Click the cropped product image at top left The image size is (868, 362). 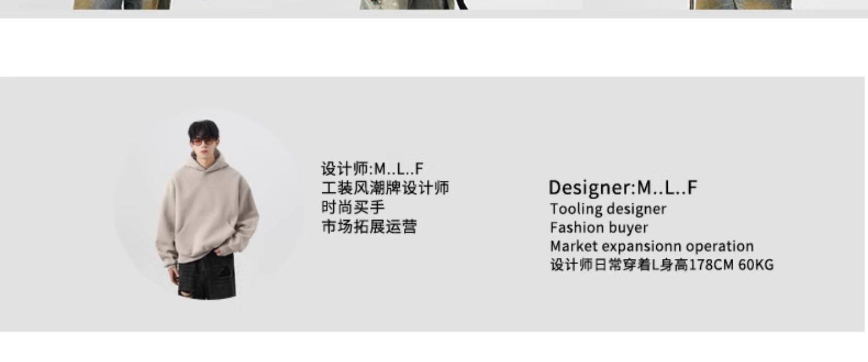click(122, 4)
